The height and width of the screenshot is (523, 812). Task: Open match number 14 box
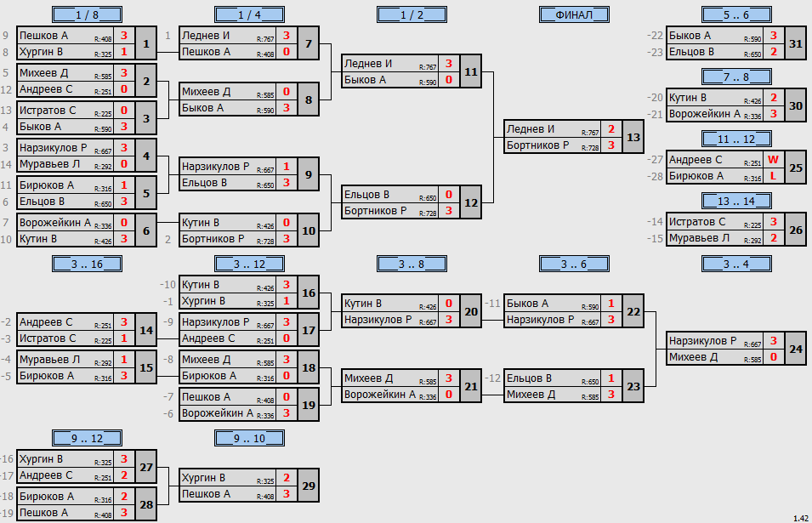(146, 330)
